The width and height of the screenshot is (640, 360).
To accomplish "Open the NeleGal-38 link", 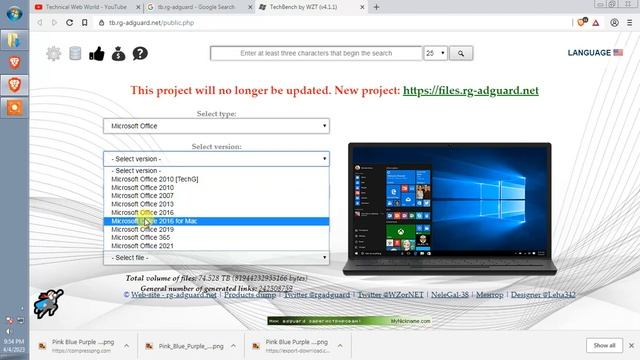I will 450,295.
